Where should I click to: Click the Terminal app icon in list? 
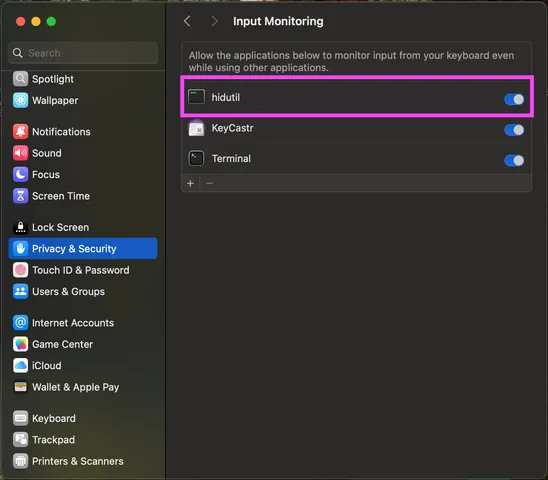click(196, 158)
